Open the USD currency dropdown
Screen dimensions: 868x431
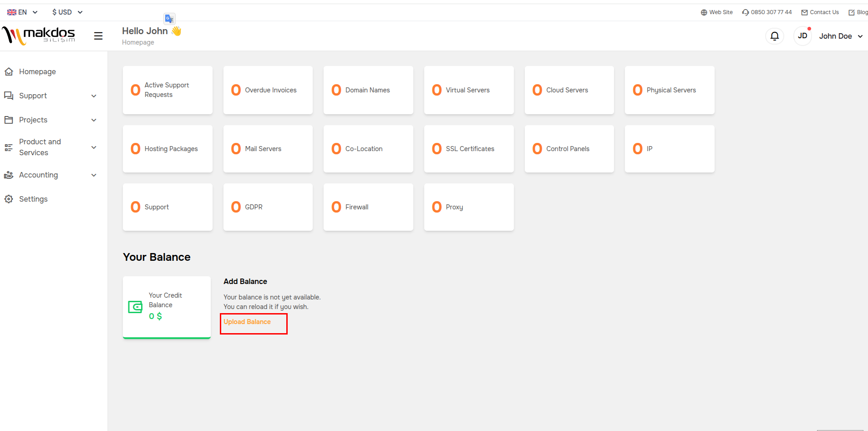pos(67,12)
